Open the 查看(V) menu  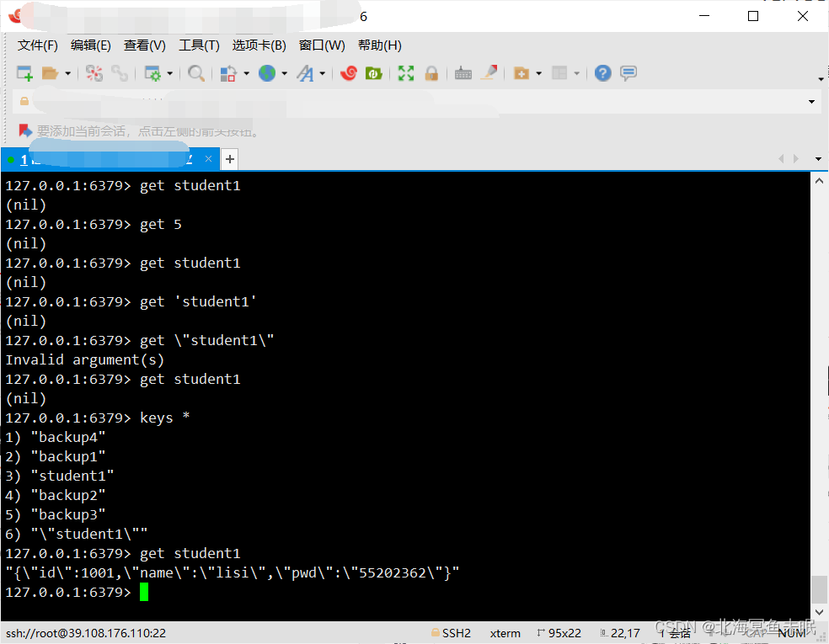click(x=145, y=45)
